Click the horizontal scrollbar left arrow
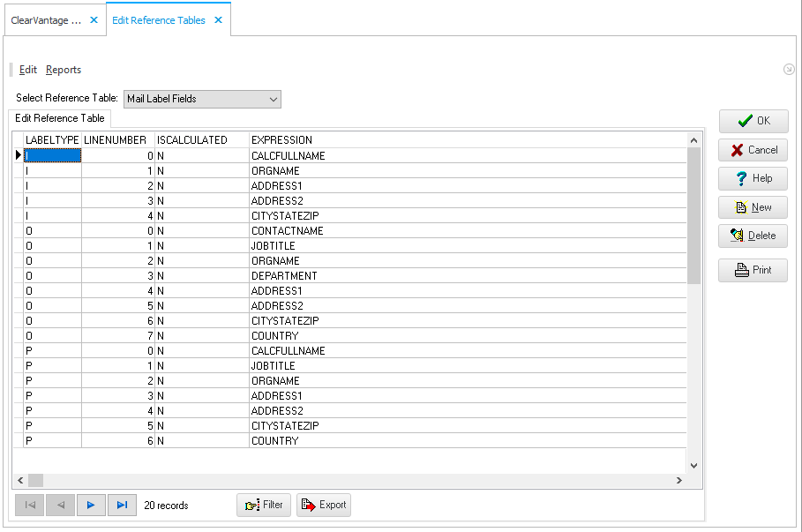This screenshot has width=802, height=532. tap(20, 480)
